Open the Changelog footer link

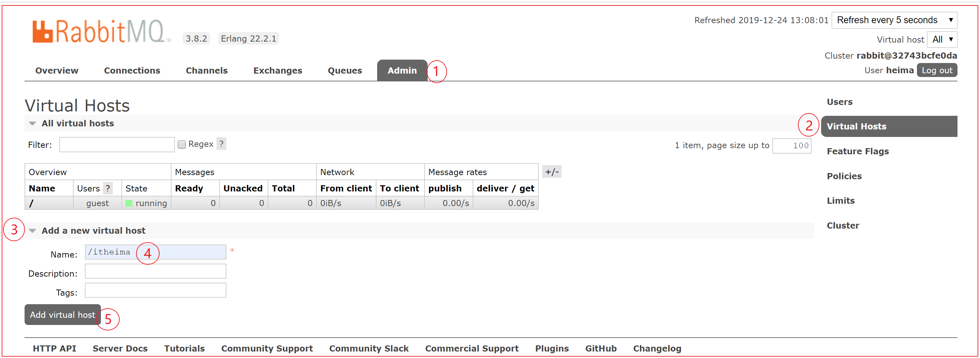pyautogui.click(x=657, y=348)
